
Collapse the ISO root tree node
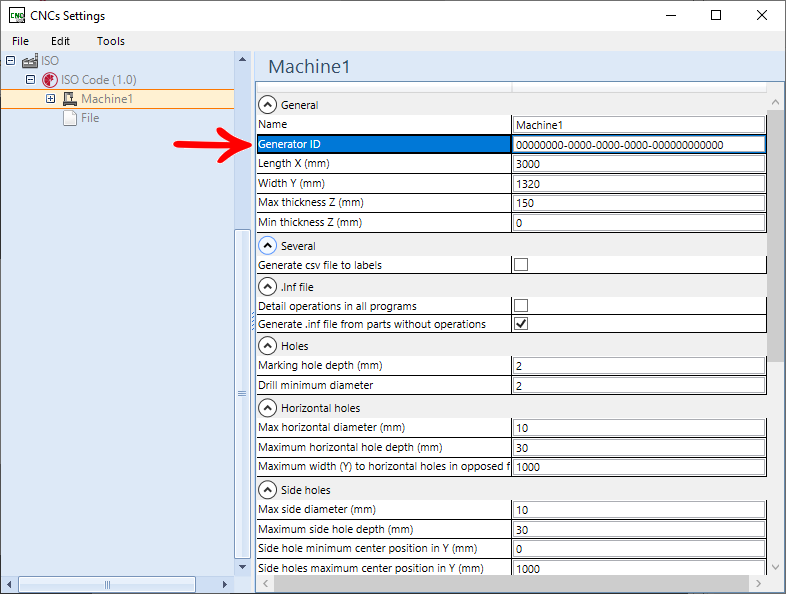10,61
